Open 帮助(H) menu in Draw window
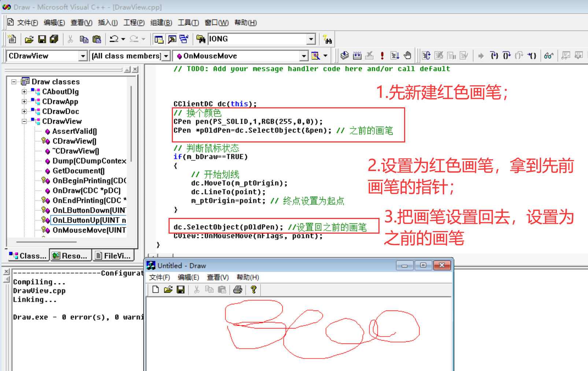The image size is (588, 371). (x=248, y=277)
